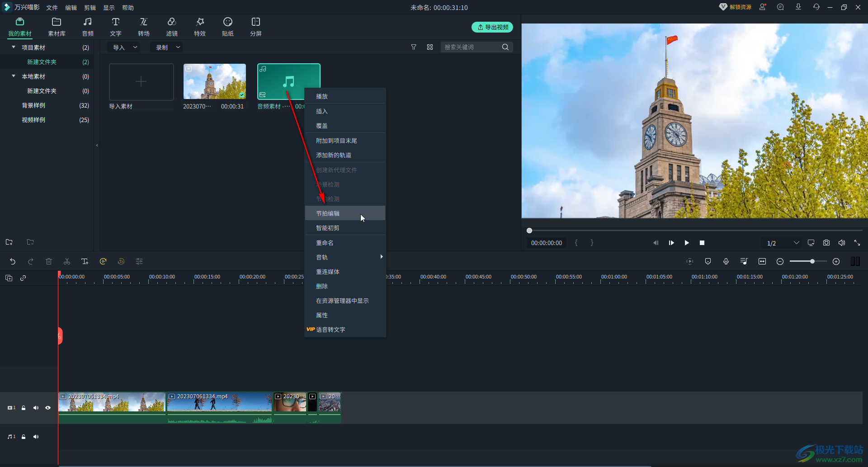Image resolution: width=868 pixels, height=467 pixels.
Task: Open the 音频 tab
Action: tap(88, 27)
